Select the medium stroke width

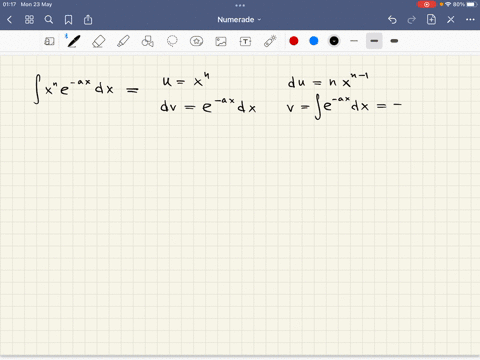(x=374, y=41)
